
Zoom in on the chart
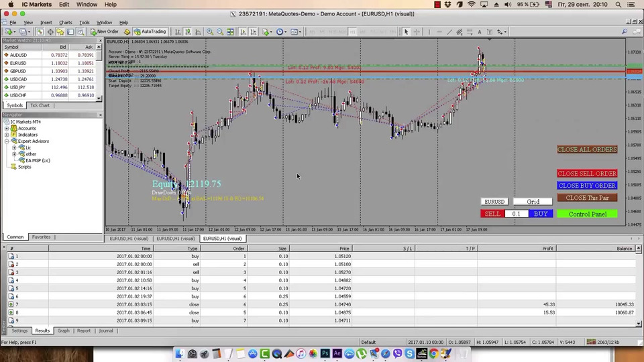click(210, 32)
